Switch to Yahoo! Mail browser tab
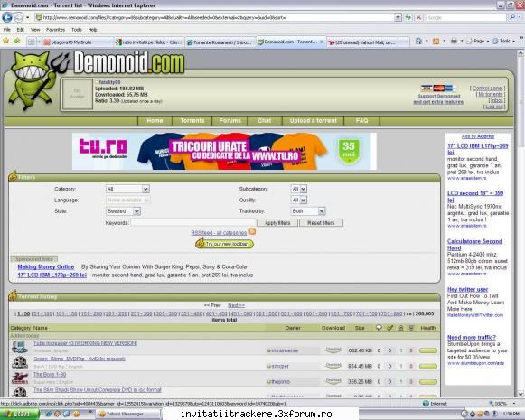This screenshot has height=420, width=525. coord(361,42)
